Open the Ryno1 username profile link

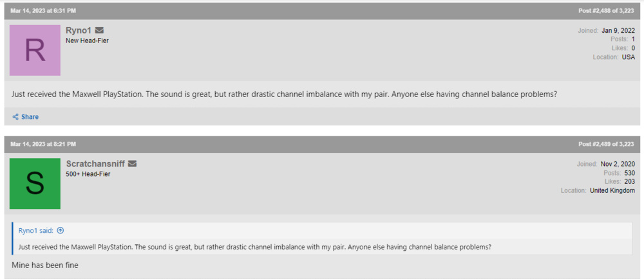coord(79,30)
